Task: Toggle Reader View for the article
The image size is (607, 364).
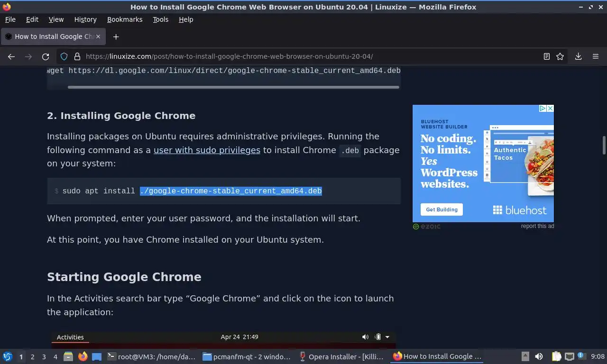Action: 547,56
